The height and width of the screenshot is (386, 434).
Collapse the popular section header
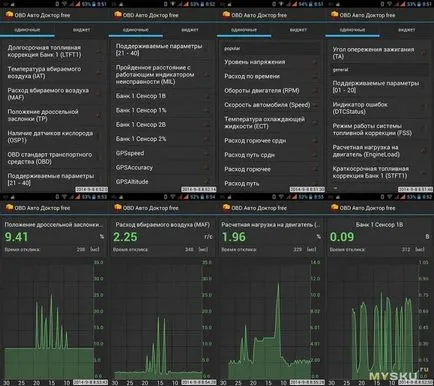pos(271,48)
